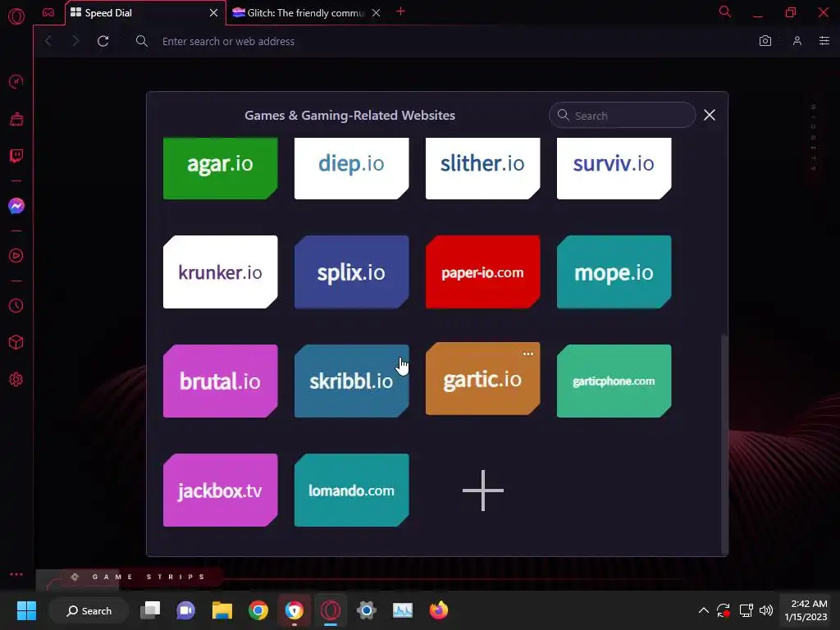
Task: Open jackbox.tv speed dial tile
Action: tap(220, 491)
